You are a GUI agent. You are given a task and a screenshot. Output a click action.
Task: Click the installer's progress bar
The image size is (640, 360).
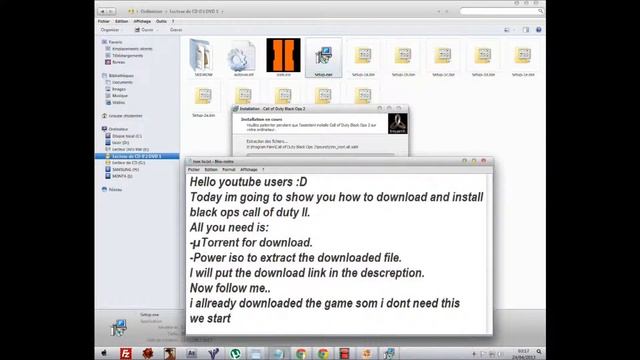(x=320, y=155)
